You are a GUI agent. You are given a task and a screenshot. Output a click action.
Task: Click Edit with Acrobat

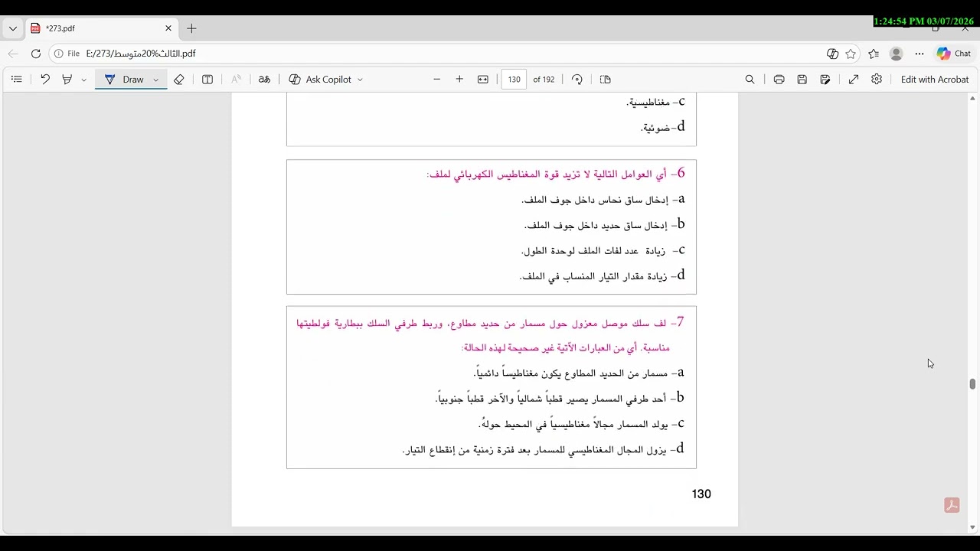935,80
